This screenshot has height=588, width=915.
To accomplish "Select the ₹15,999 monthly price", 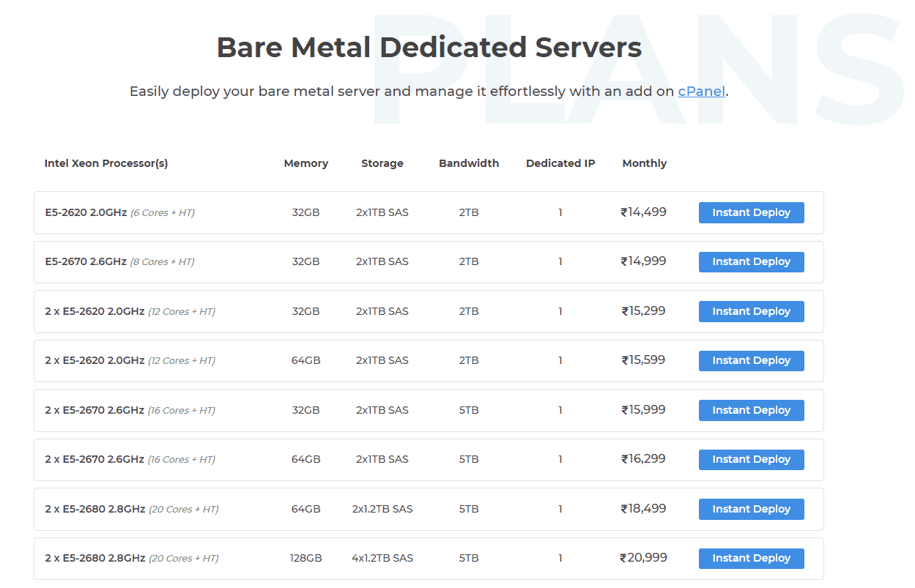I will 644,410.
